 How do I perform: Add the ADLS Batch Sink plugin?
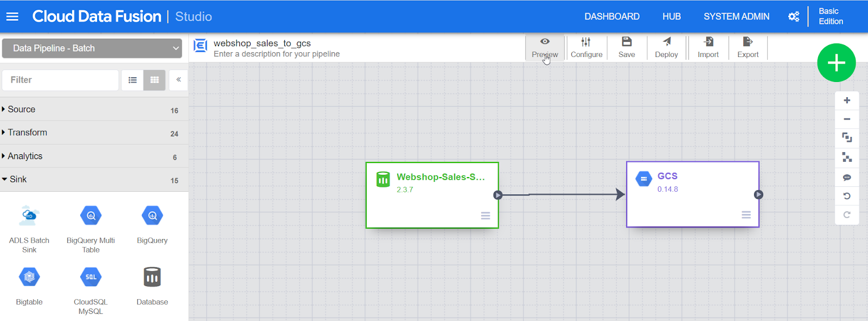click(x=29, y=228)
